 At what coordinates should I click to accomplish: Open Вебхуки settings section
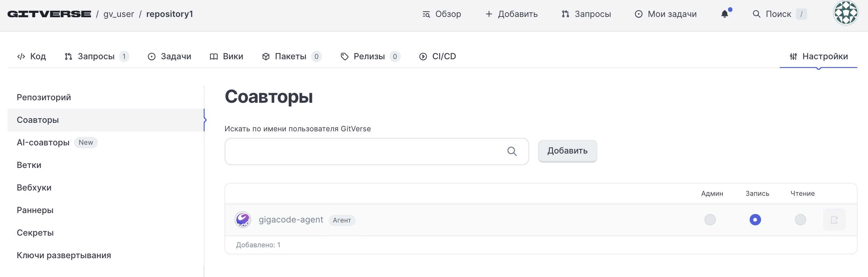106,187
